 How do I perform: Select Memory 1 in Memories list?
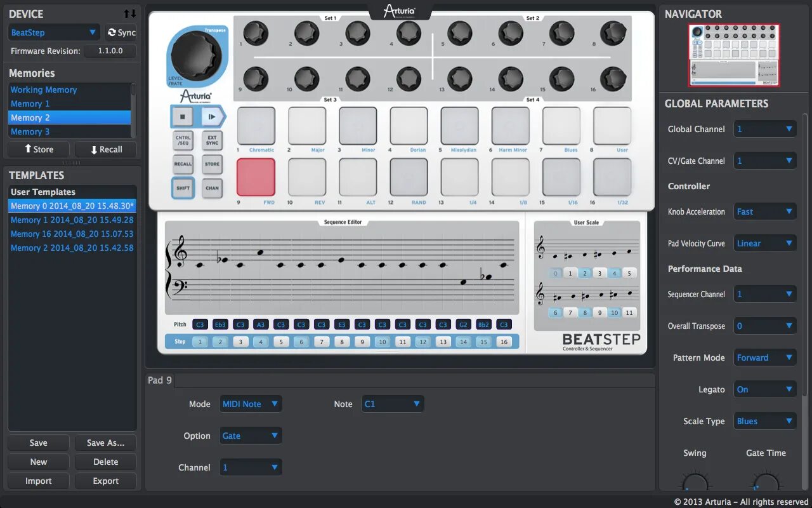tap(69, 104)
